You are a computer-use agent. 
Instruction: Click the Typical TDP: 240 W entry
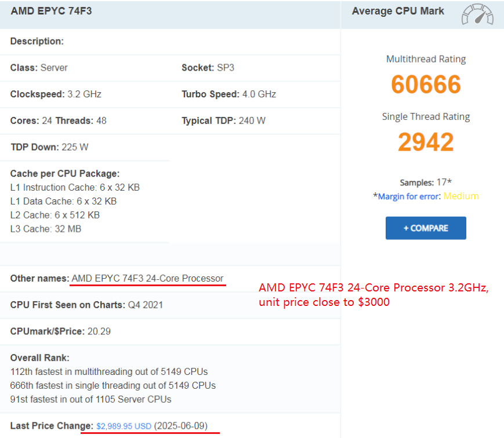pos(223,121)
